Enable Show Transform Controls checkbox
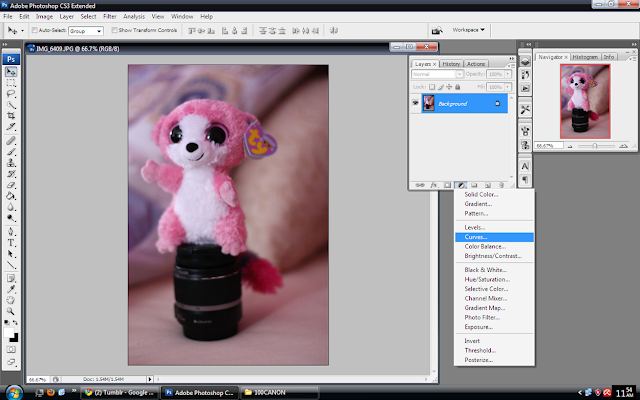The height and width of the screenshot is (400, 640). pyautogui.click(x=115, y=30)
